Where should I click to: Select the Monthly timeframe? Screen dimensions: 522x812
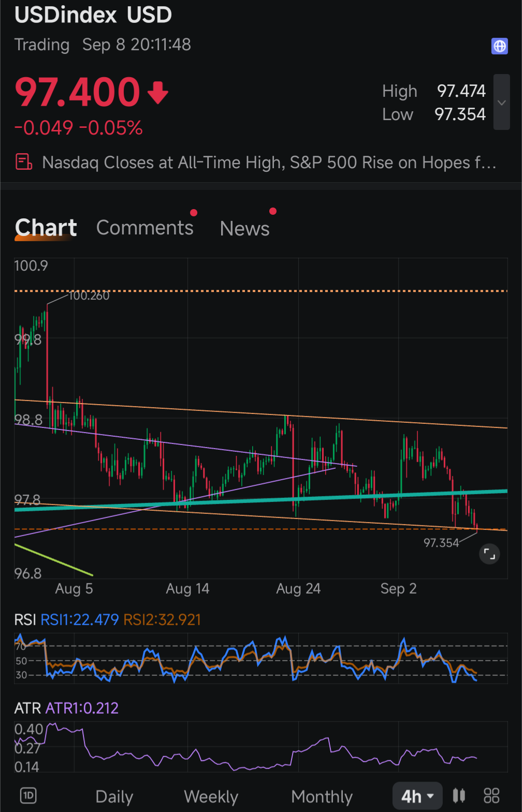click(x=322, y=796)
